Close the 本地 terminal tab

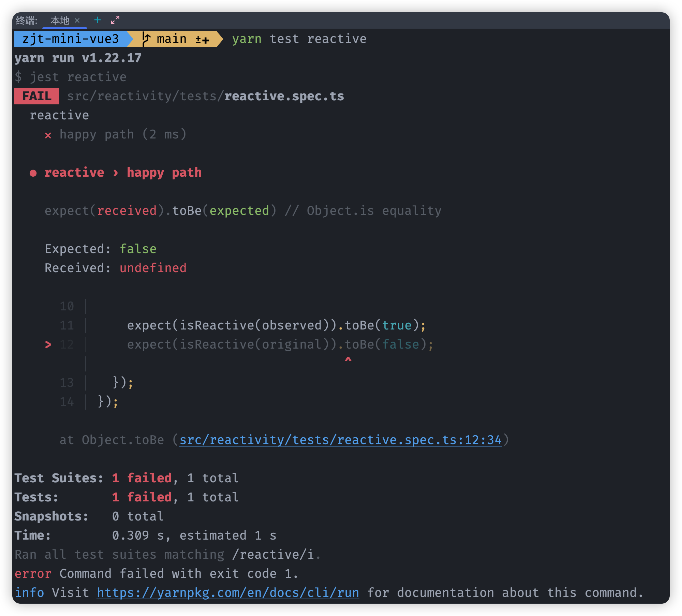click(x=77, y=20)
